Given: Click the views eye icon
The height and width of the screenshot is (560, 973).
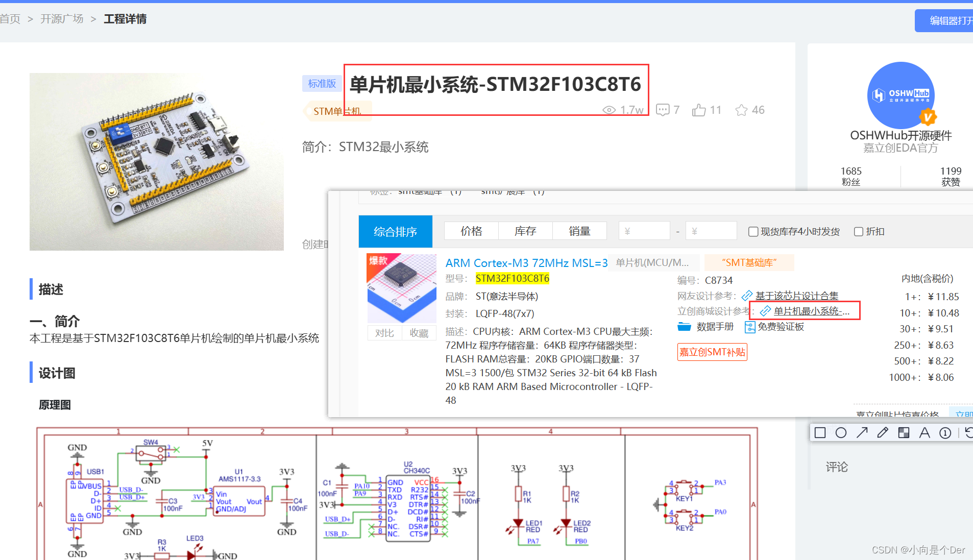Looking at the screenshot, I should tap(609, 110).
